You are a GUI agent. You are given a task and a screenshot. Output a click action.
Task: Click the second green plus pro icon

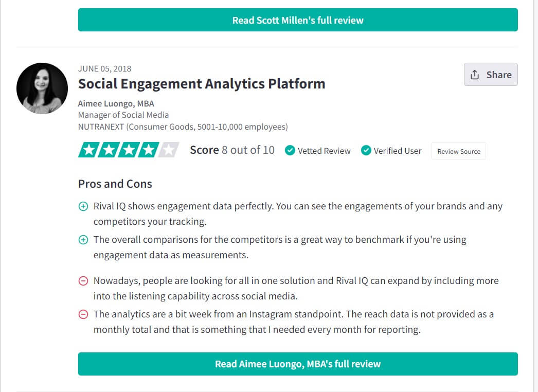pos(83,240)
